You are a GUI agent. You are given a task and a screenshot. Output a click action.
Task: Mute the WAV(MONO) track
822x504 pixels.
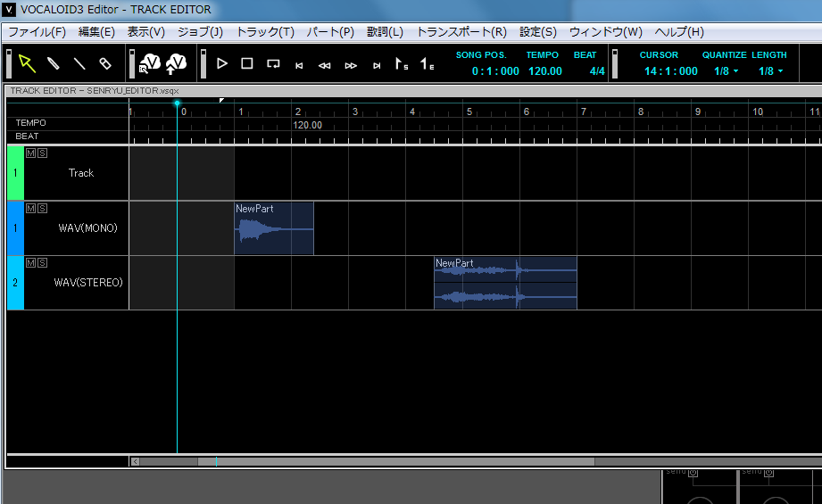click(x=31, y=208)
